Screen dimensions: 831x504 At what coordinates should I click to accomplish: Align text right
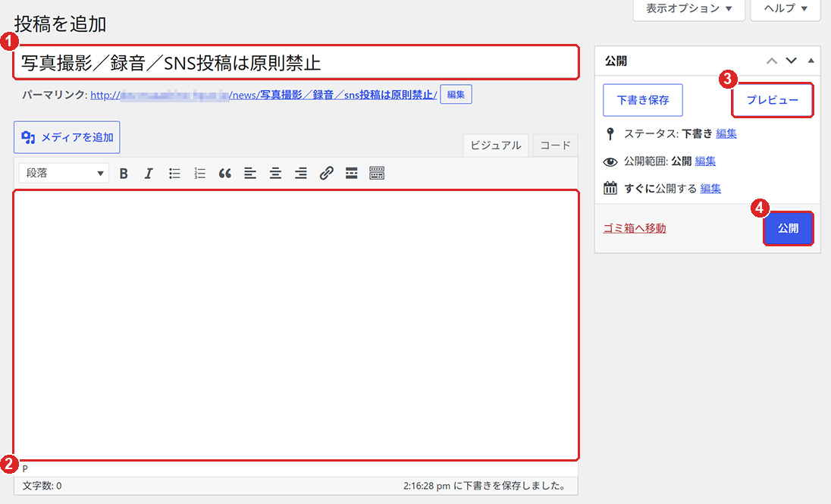301,174
